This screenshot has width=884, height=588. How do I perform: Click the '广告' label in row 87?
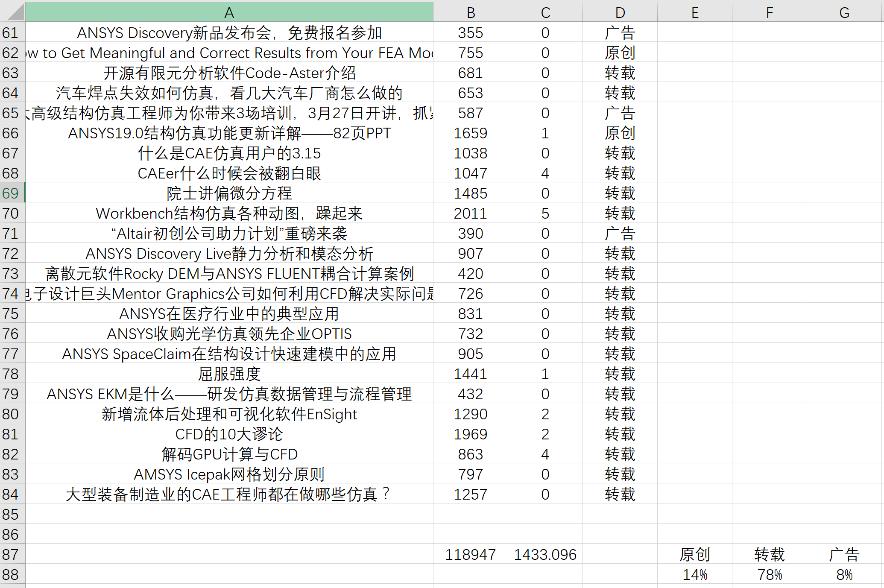point(844,555)
